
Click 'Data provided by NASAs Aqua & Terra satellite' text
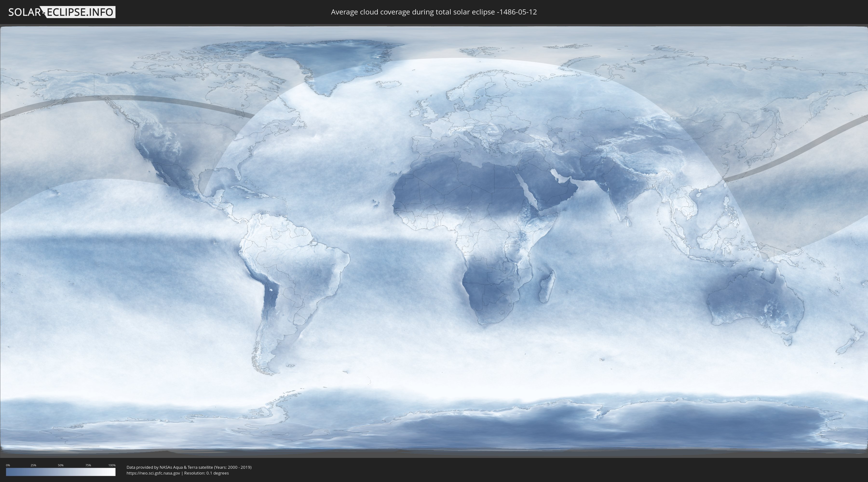[170, 467]
